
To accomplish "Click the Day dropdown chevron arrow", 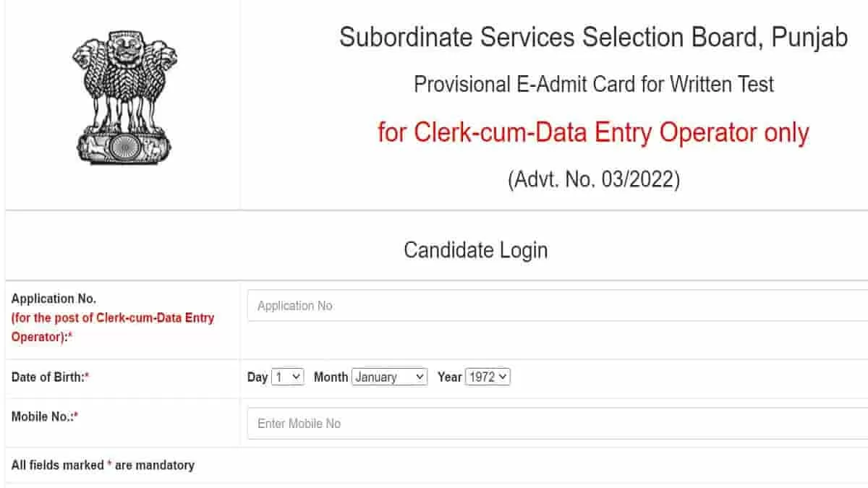I will pos(297,376).
